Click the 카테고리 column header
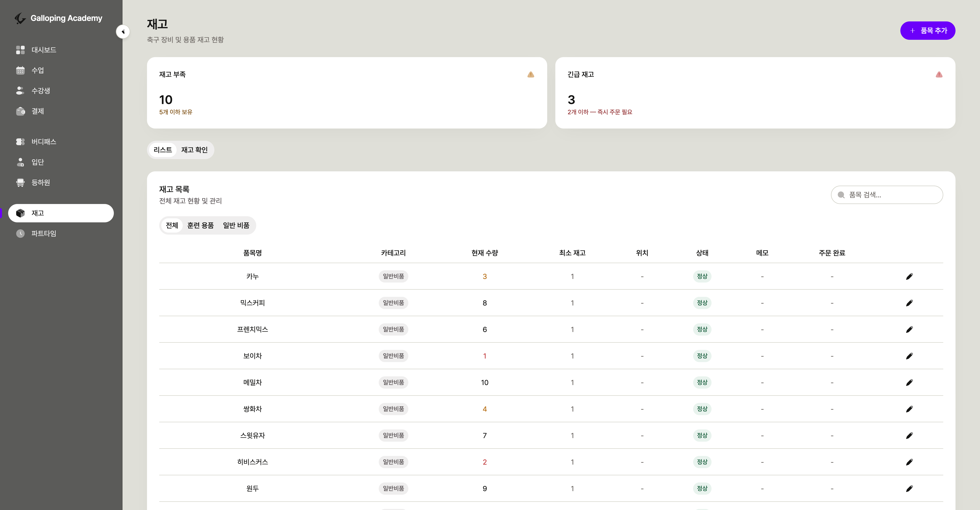Image resolution: width=980 pixels, height=510 pixels. tap(393, 253)
